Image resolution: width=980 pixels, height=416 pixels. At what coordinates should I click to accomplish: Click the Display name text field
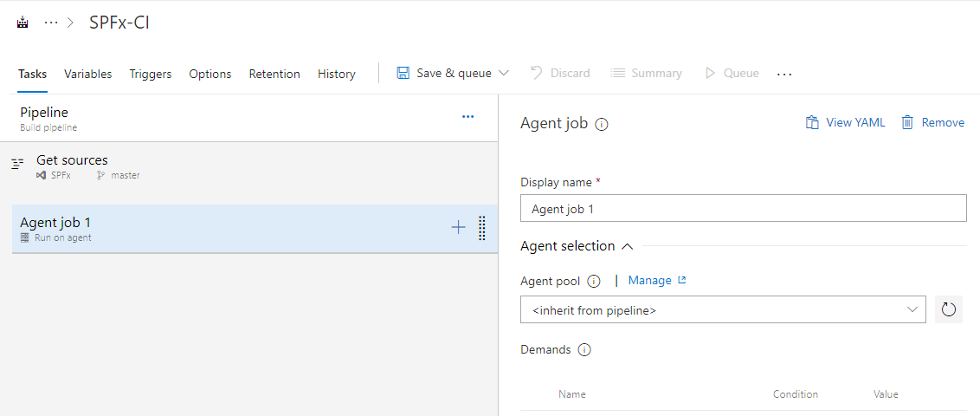coord(743,209)
